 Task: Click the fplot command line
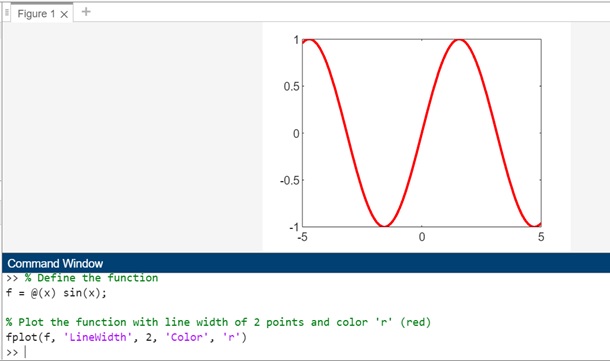(126, 337)
